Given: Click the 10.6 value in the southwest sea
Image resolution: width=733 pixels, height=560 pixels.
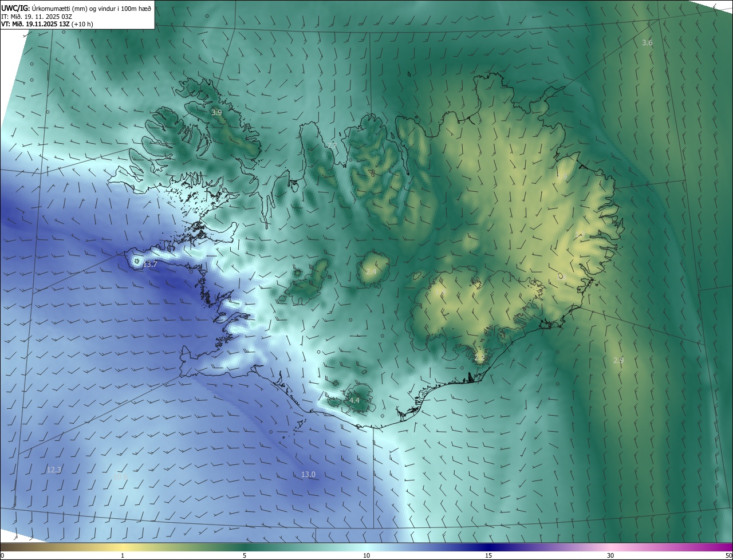Looking at the screenshot, I should [121, 476].
